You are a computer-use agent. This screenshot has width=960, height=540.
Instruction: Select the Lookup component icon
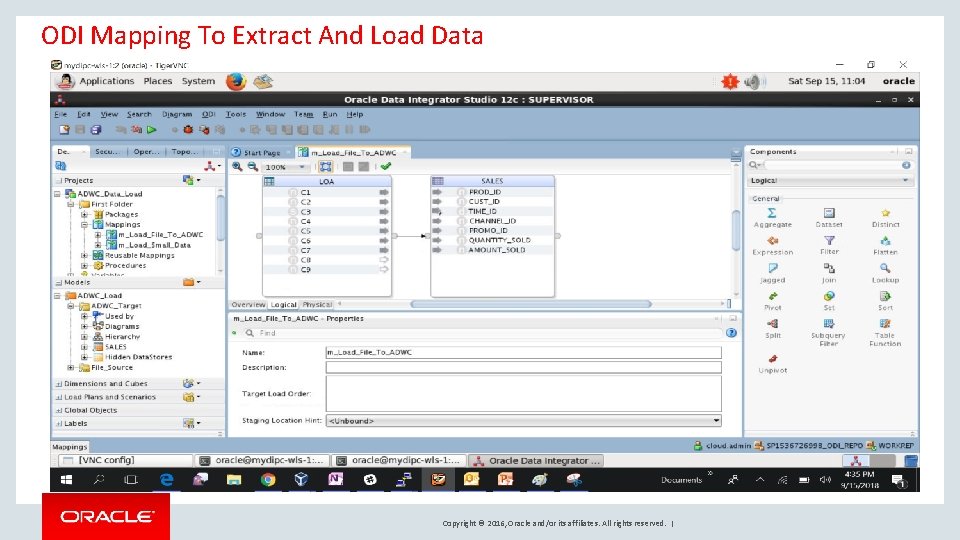coord(885,268)
